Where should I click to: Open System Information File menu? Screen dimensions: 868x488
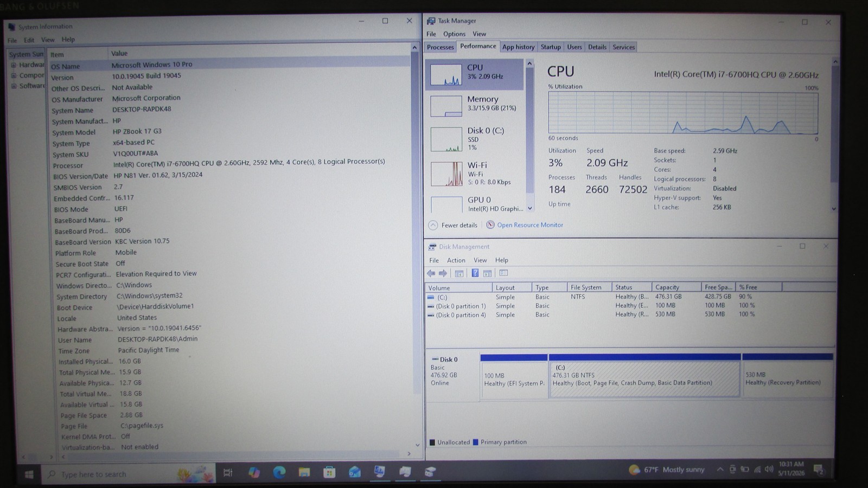tap(12, 40)
